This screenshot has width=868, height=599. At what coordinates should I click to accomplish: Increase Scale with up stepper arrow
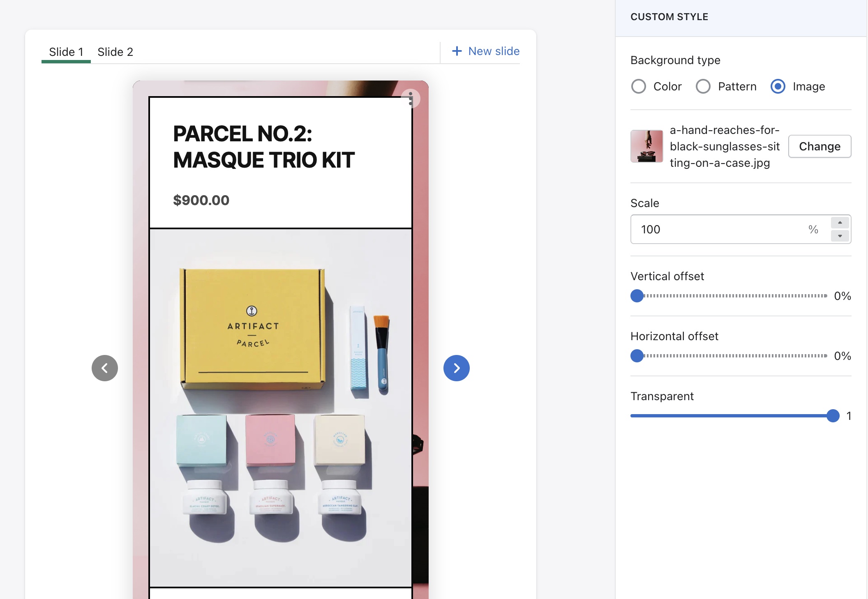point(840,222)
